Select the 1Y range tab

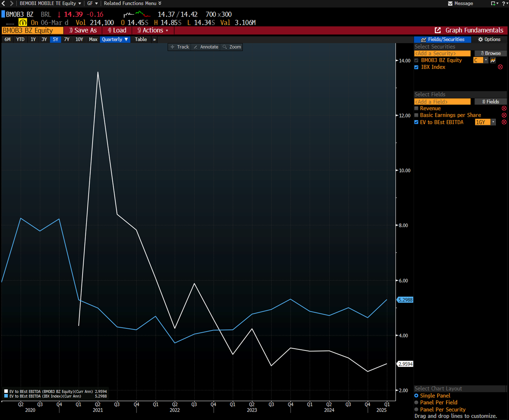pos(33,39)
